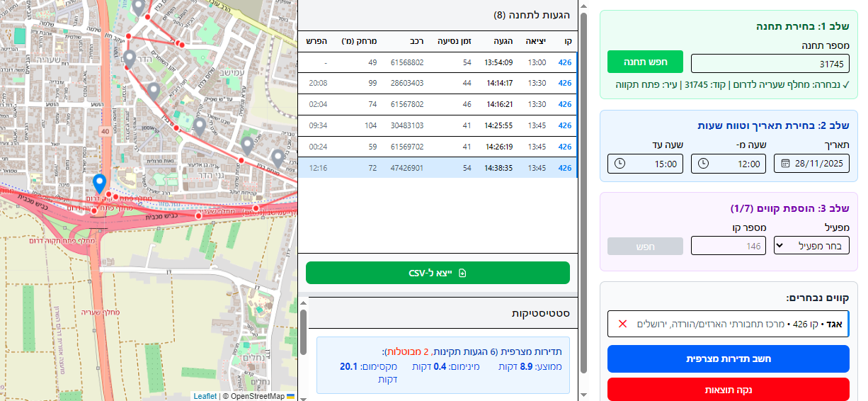Click the statistics panel scrollbar thumb
The height and width of the screenshot is (401, 868).
click(x=303, y=332)
